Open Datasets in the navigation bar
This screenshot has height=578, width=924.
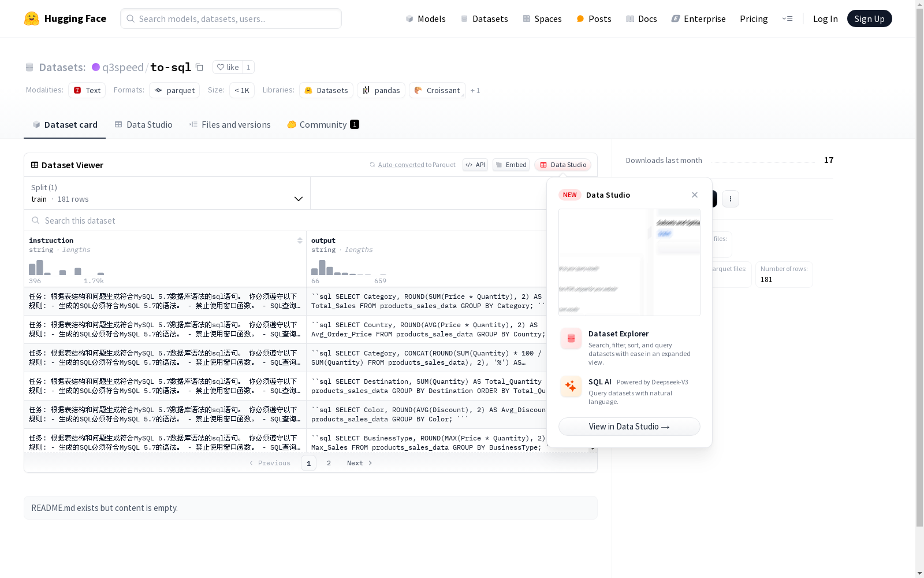click(x=484, y=18)
